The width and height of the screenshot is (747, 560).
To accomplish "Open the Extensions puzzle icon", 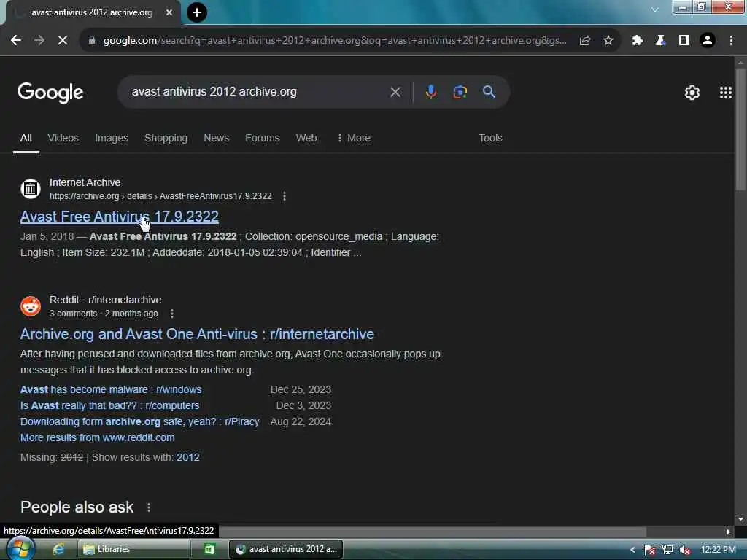I will click(638, 41).
